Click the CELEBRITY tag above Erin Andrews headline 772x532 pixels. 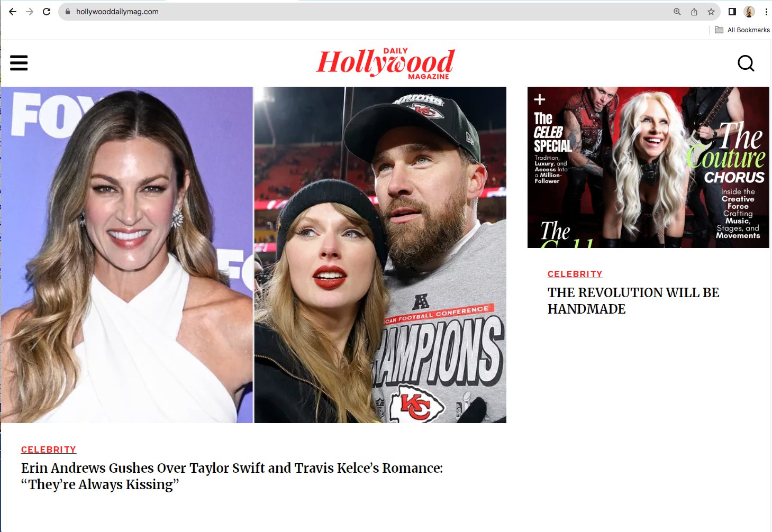pos(49,450)
